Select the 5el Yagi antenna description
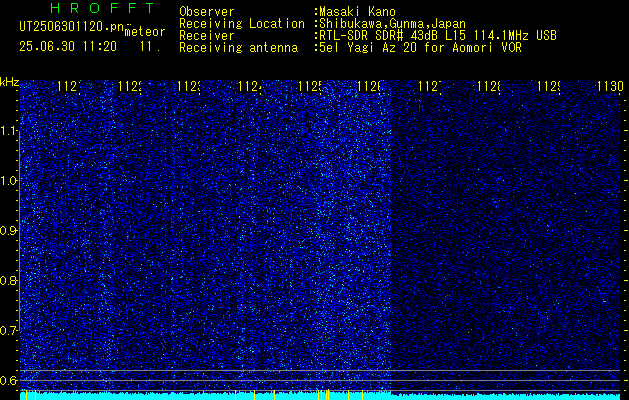This screenshot has height=400, width=629. (420, 48)
